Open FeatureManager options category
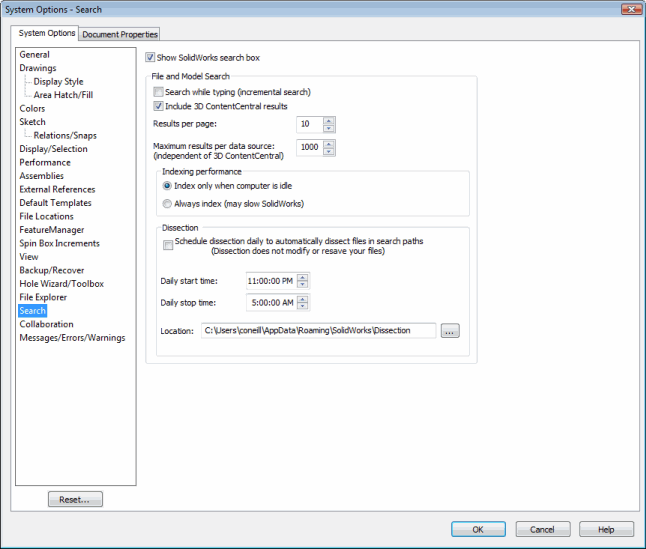This screenshot has height=549, width=646. click(51, 230)
